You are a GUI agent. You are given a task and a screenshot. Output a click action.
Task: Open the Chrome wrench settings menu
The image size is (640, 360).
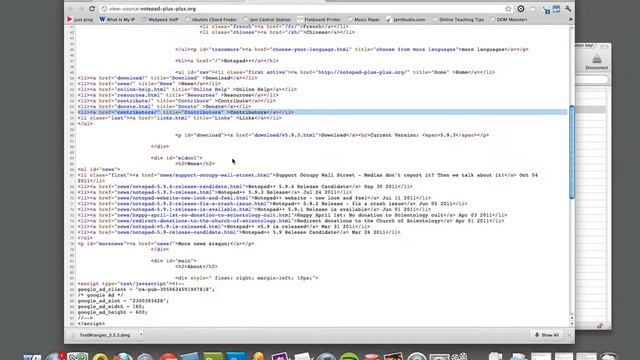click(568, 9)
